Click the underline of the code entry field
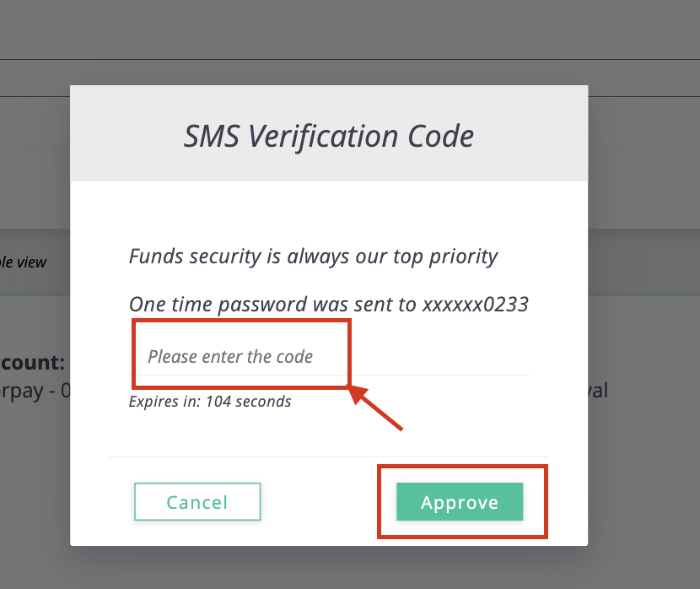The width and height of the screenshot is (700, 589). tap(329, 376)
